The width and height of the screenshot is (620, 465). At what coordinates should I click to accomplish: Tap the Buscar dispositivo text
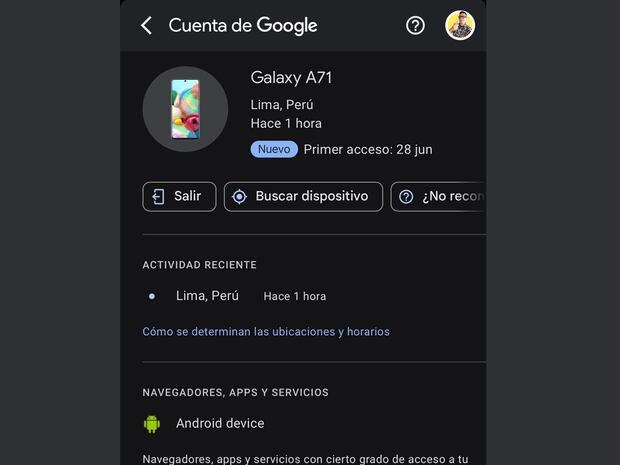coord(312,196)
